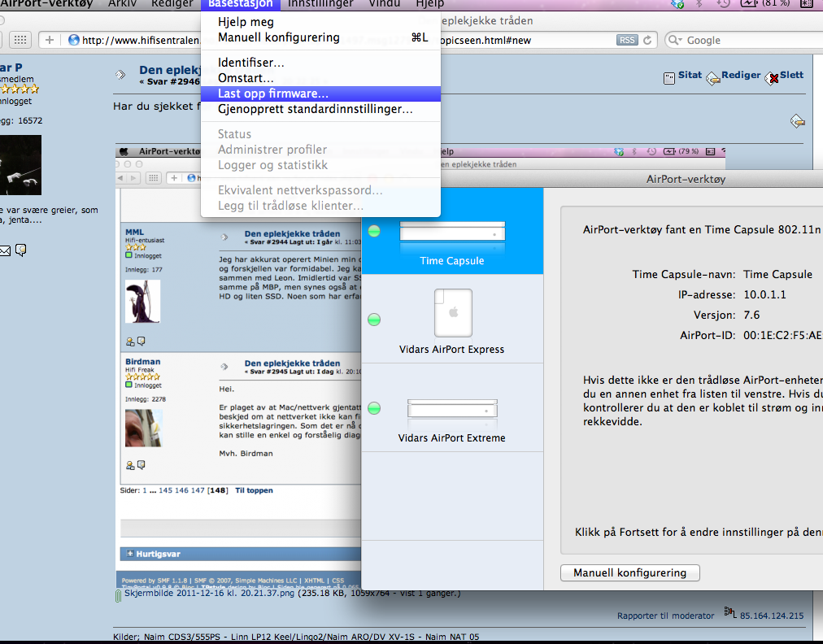Choose Last opp firmware… menu entry
The height and width of the screenshot is (644, 823).
320,94
